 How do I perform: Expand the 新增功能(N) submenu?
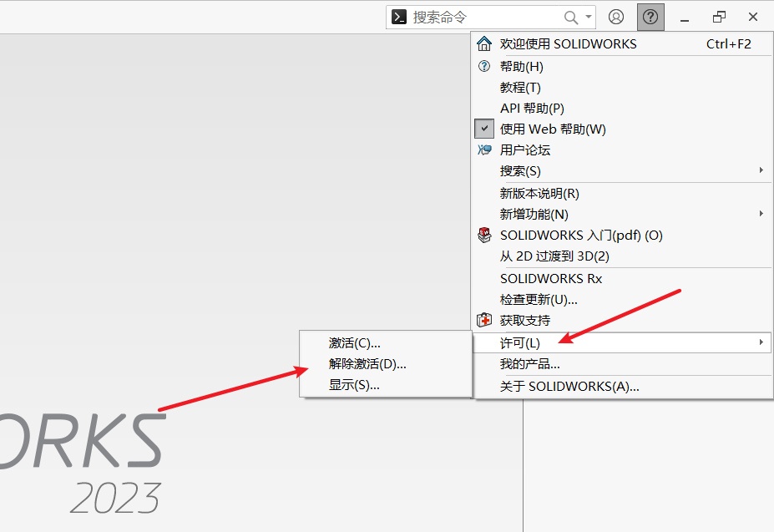coord(761,214)
